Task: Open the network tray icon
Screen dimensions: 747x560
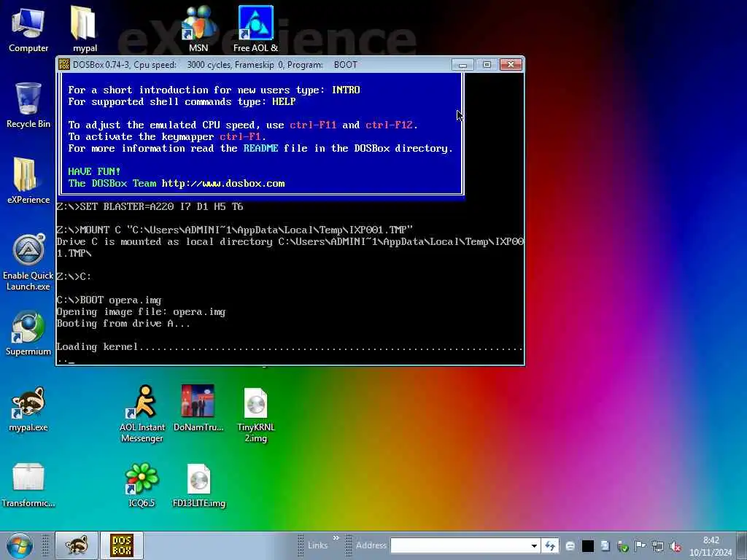Action: click(658, 546)
